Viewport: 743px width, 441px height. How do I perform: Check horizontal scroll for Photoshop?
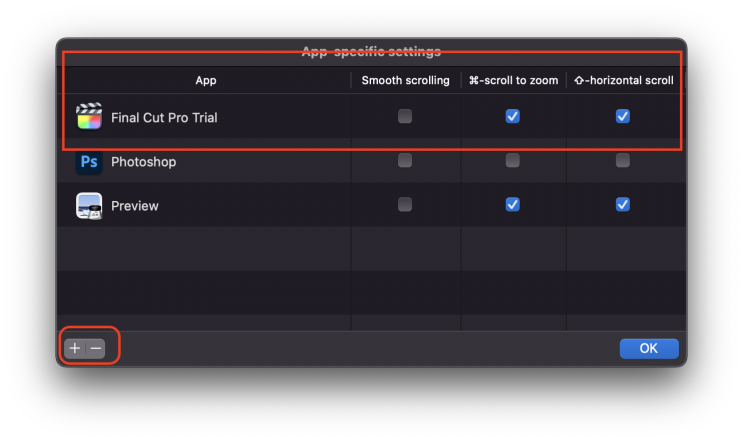coord(623,161)
